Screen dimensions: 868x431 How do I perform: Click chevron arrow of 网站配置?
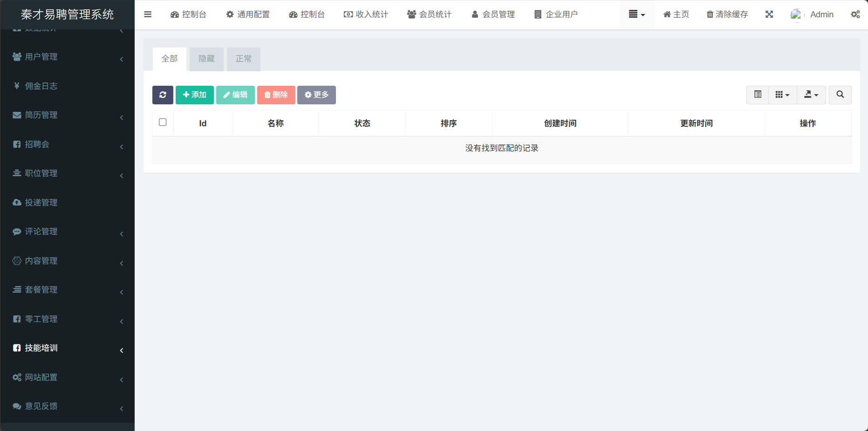122,380
